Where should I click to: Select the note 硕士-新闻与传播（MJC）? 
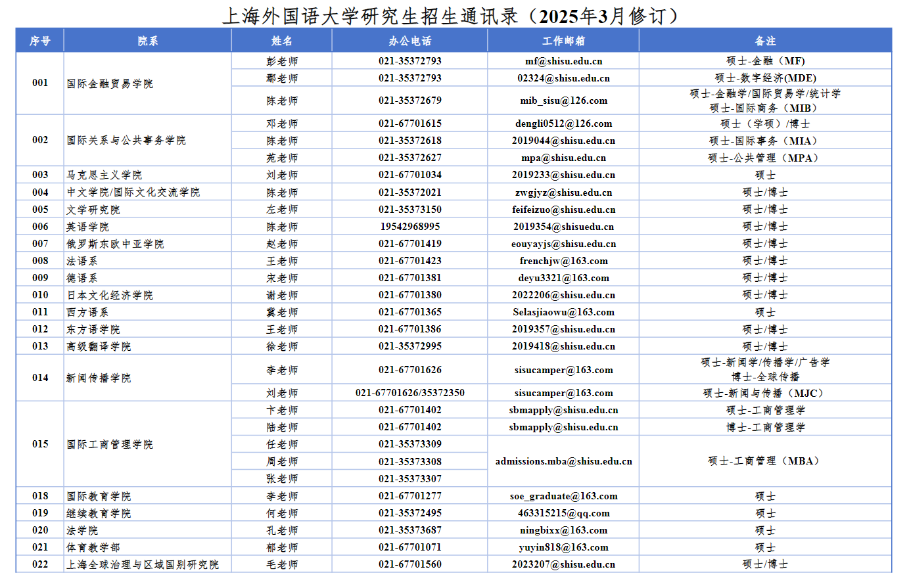765,393
